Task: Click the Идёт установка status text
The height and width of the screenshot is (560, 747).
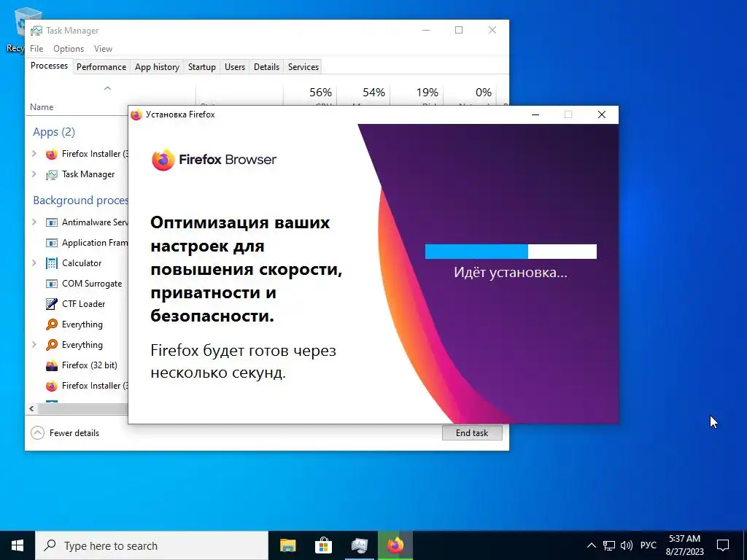Action: pyautogui.click(x=511, y=273)
